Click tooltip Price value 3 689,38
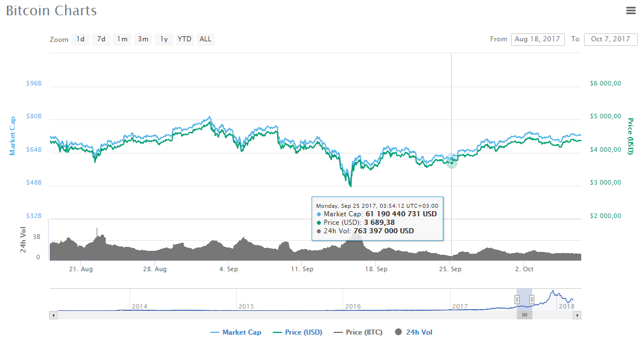 click(379, 222)
